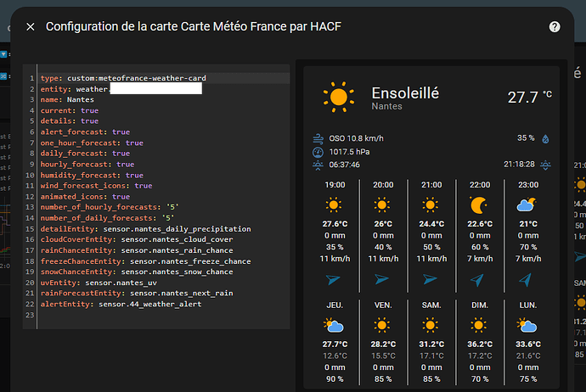
Task: Click the 'SAM.' day label
Action: [431, 305]
